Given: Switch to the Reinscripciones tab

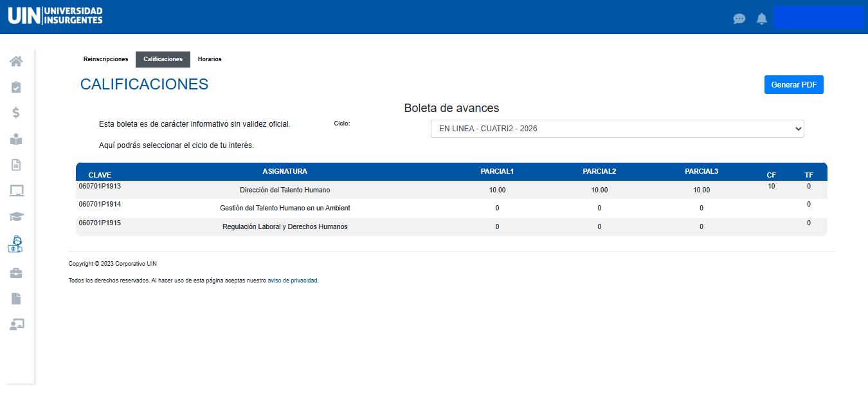Looking at the screenshot, I should point(105,59).
